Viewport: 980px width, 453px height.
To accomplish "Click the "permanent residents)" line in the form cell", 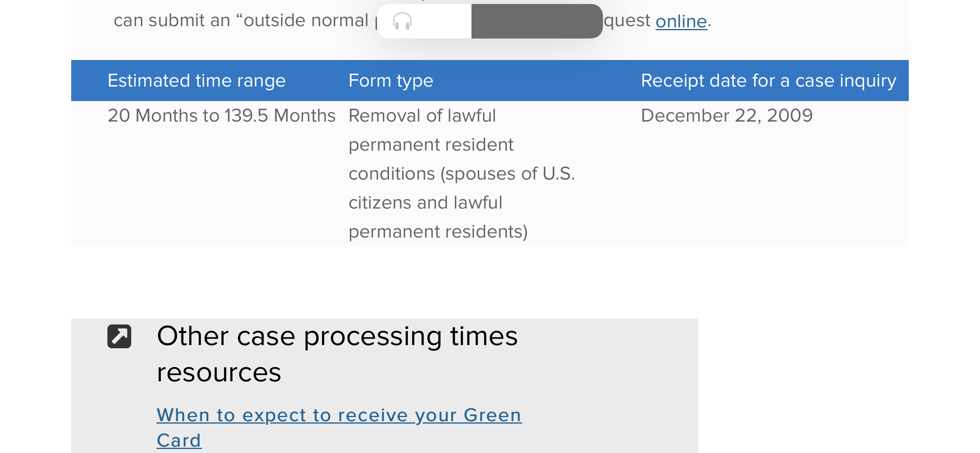I will point(438,232).
